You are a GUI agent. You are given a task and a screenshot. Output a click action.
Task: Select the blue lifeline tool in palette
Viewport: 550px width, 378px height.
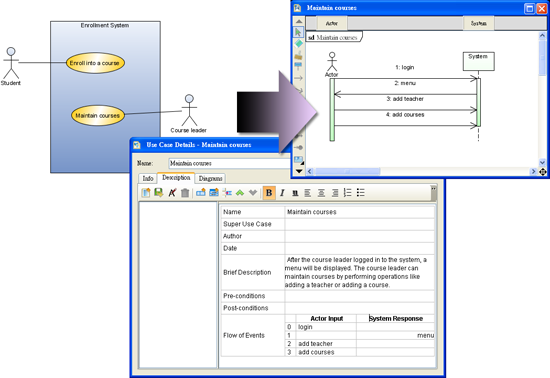(x=299, y=66)
